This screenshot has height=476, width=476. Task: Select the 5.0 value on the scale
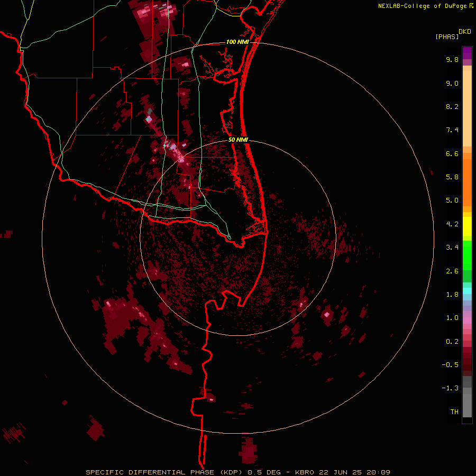point(452,200)
